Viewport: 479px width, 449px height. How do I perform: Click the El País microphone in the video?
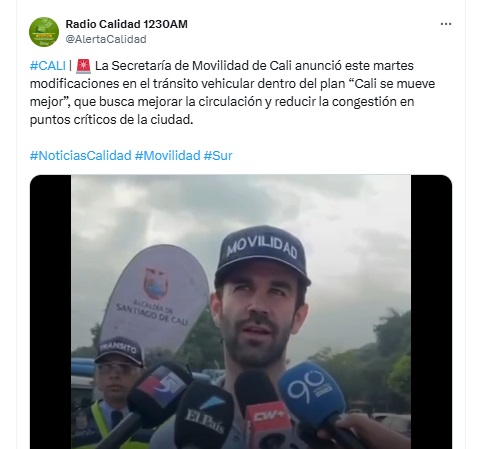(x=204, y=415)
